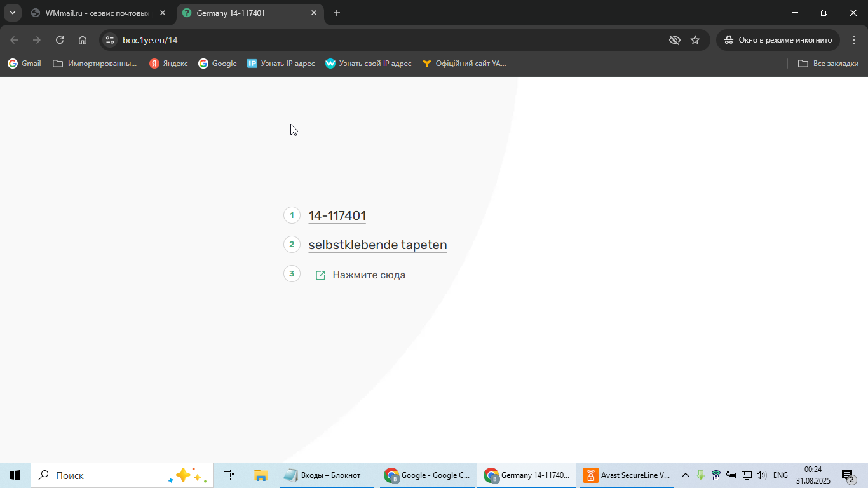The image size is (868, 488).
Task: Click the selbstklebende tapeten phrase
Action: 377,245
